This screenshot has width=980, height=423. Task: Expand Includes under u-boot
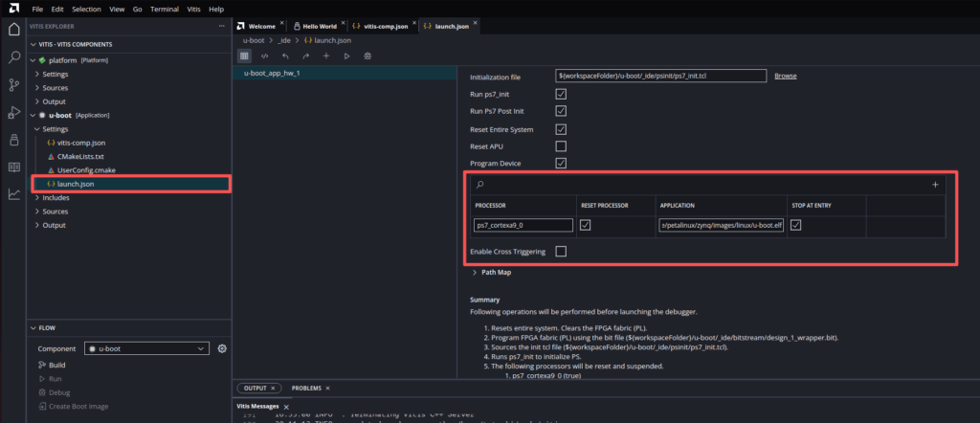pos(37,197)
